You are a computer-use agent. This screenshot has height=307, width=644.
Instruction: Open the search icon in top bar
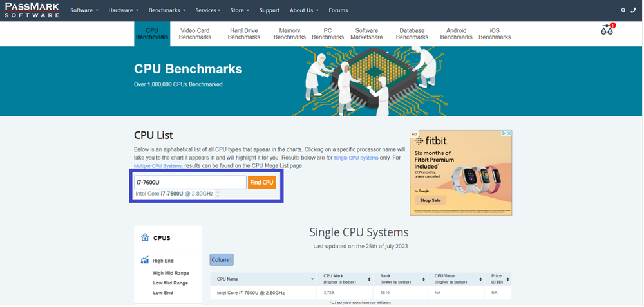click(623, 10)
